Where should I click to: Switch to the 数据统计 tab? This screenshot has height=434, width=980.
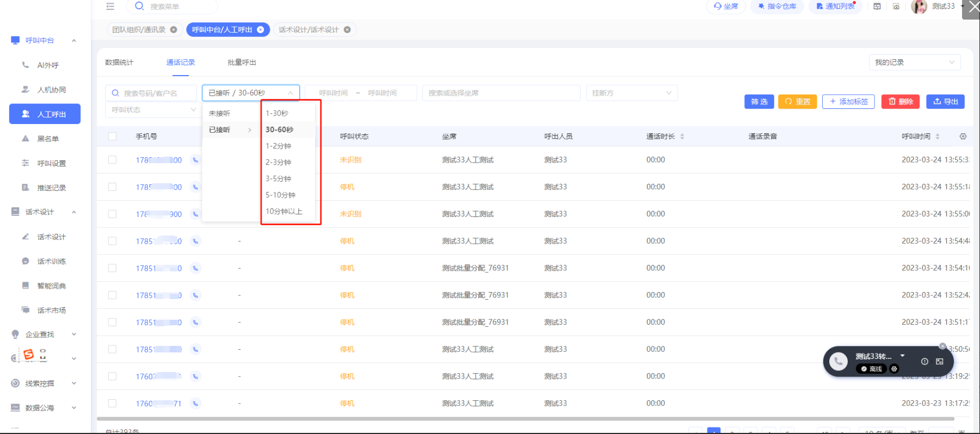tap(119, 63)
